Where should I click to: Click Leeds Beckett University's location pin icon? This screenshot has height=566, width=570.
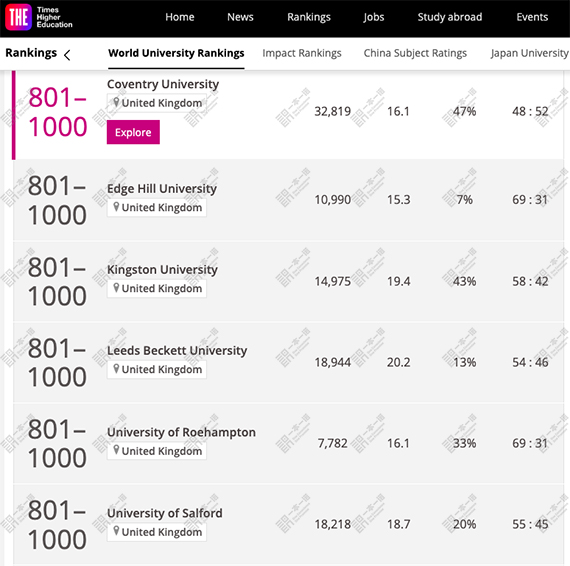tap(116, 369)
